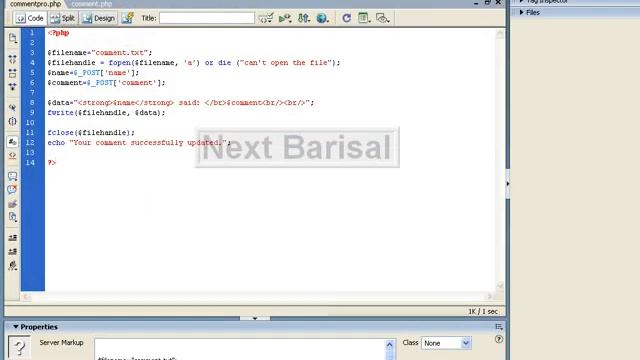Click the fopen line of code
640x360 pixels.
point(193,63)
